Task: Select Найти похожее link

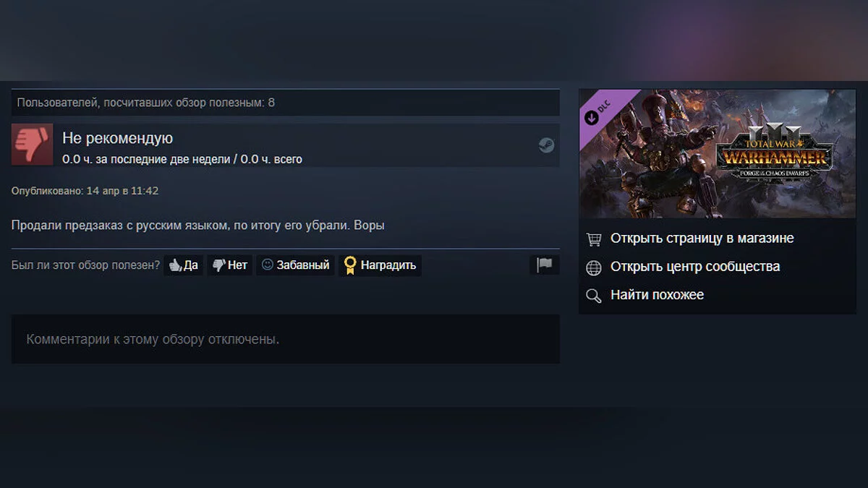Action: pyautogui.click(x=657, y=294)
